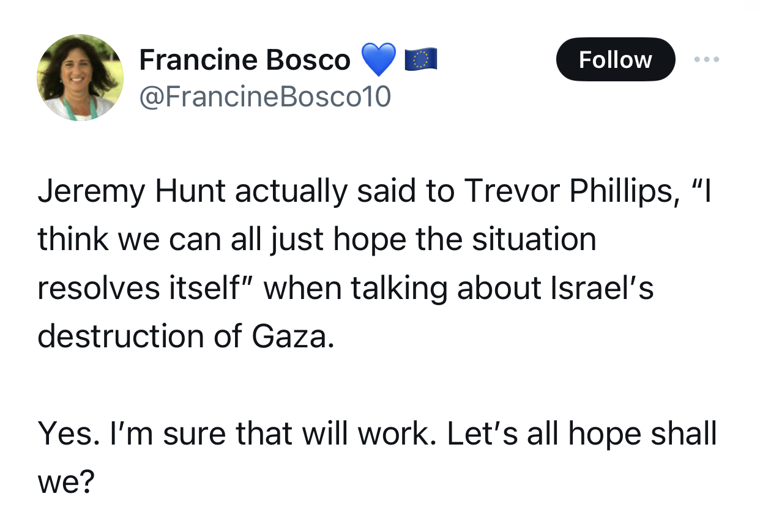Click the blue heart emoji beside the name
This screenshot has width=760, height=532.
coord(379,60)
